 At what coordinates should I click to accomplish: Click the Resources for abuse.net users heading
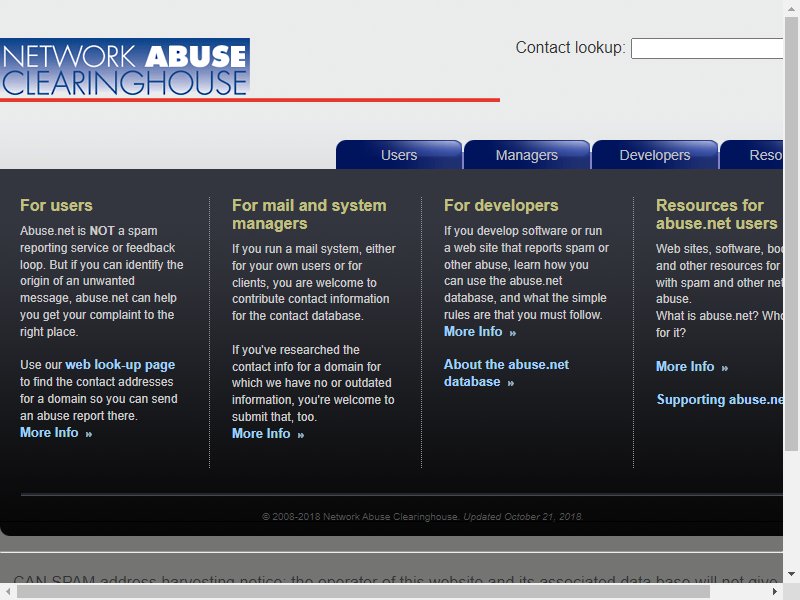coord(716,214)
